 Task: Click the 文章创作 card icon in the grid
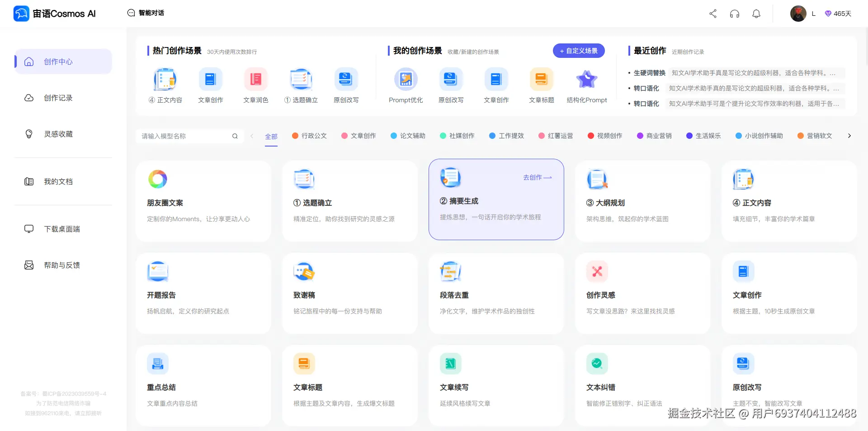click(744, 271)
